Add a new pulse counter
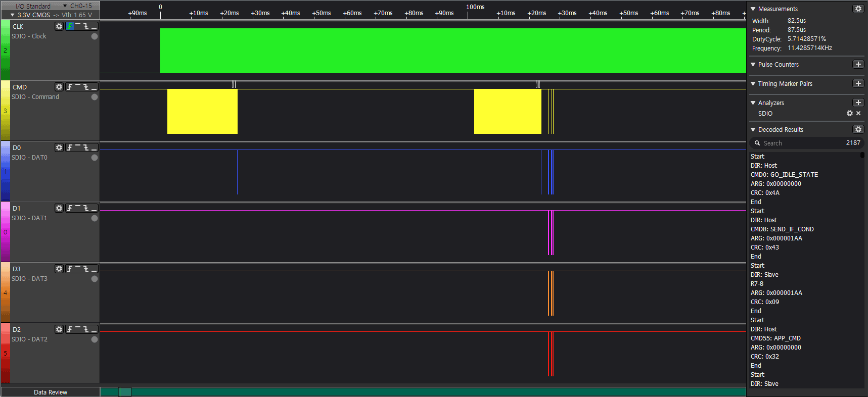This screenshot has height=397, width=868. pos(858,64)
